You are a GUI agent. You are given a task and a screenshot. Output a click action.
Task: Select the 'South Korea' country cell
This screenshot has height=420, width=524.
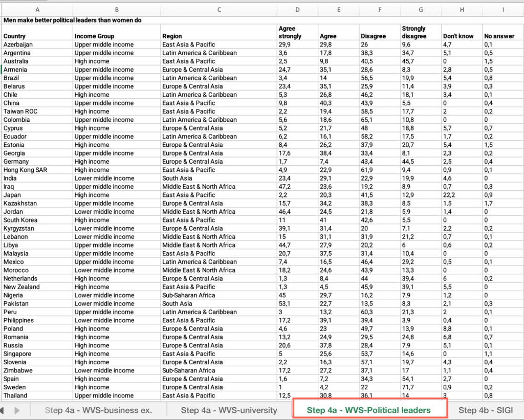pos(37,220)
